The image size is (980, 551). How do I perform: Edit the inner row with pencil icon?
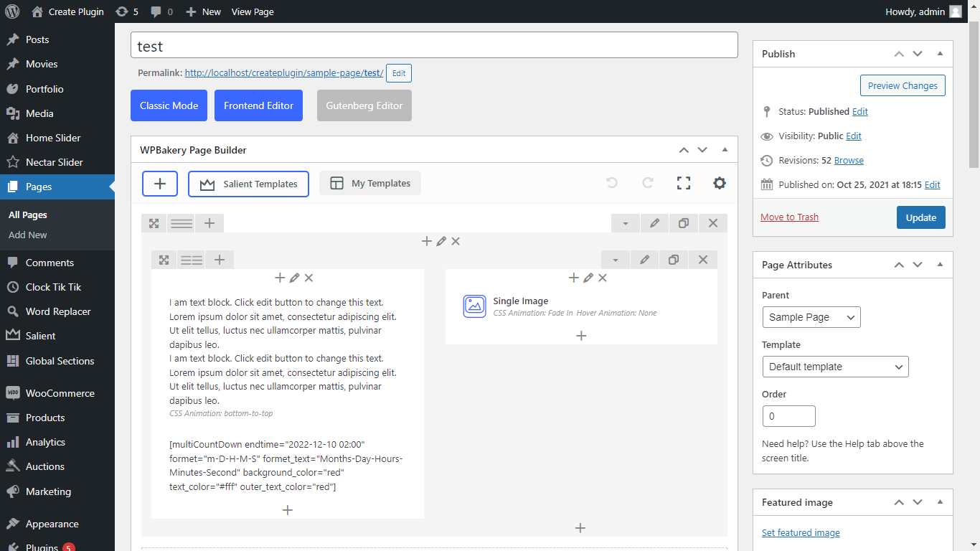[644, 260]
